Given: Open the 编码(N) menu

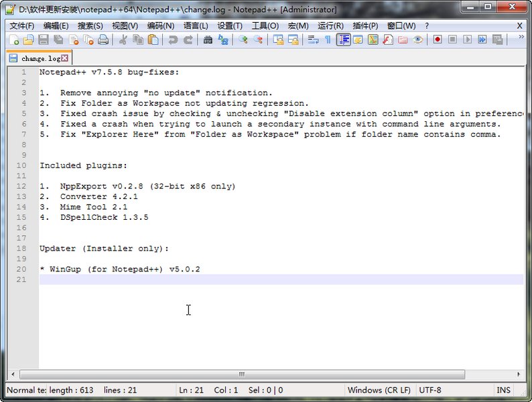Looking at the screenshot, I should point(161,25).
